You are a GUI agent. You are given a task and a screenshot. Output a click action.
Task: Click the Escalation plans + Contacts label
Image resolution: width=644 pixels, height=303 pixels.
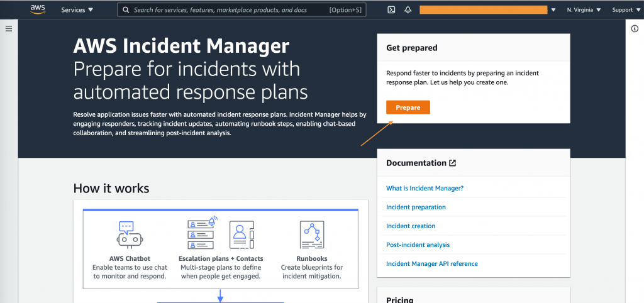pyautogui.click(x=221, y=258)
